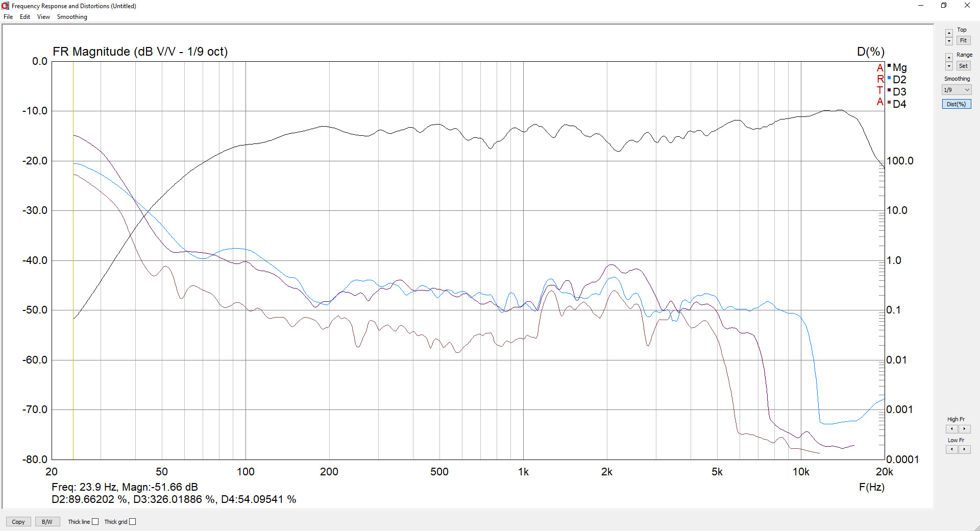Click the F(Hz) axis label
Screen dimensions: 980x531
pos(871,487)
